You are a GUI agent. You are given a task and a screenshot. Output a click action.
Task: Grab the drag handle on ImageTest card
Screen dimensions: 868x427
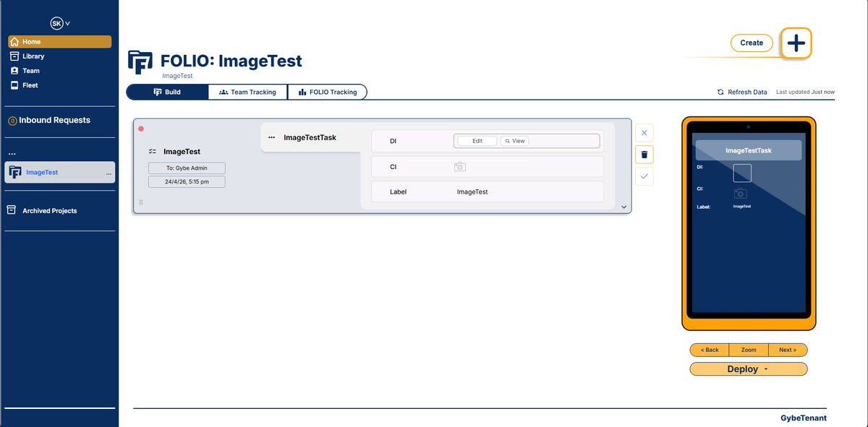141,202
